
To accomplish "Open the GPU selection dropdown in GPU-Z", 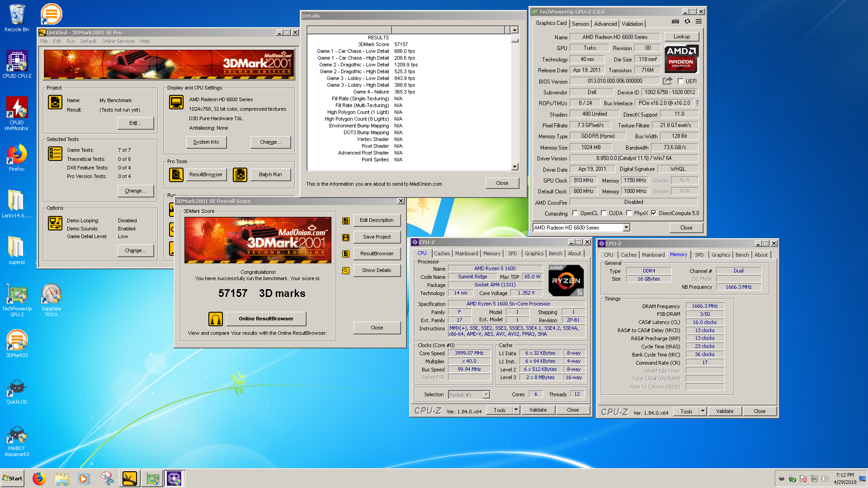I will [626, 228].
